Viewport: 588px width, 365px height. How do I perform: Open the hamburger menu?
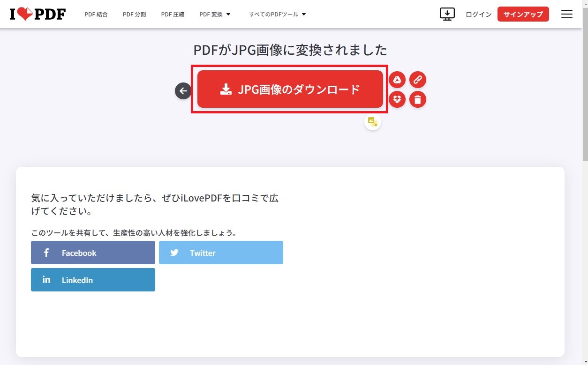567,14
